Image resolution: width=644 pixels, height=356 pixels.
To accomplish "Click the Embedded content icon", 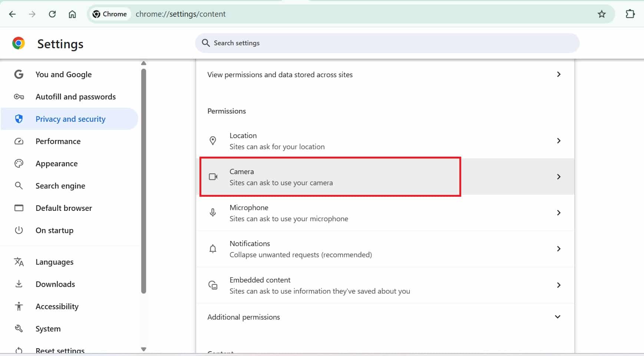I will 213,285.
